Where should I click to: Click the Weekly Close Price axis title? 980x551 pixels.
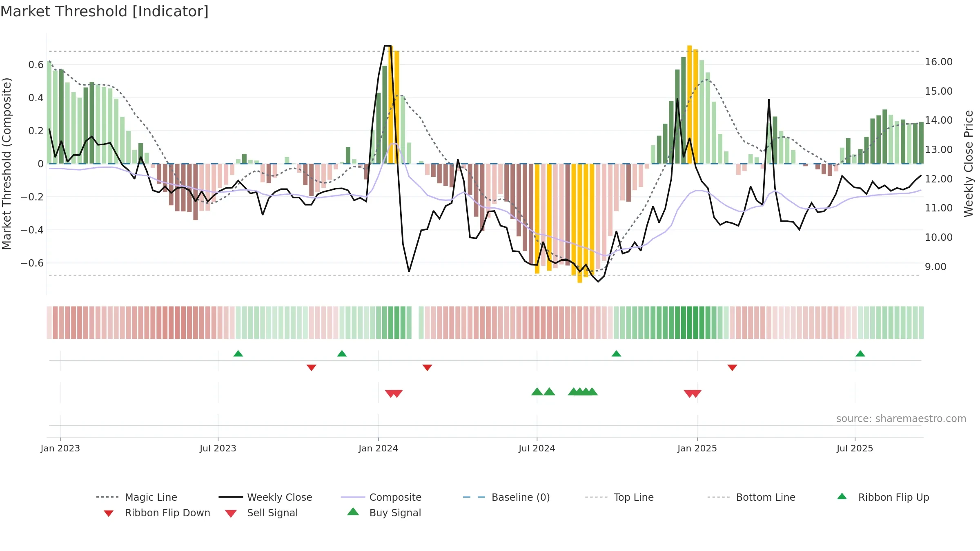pyautogui.click(x=969, y=163)
